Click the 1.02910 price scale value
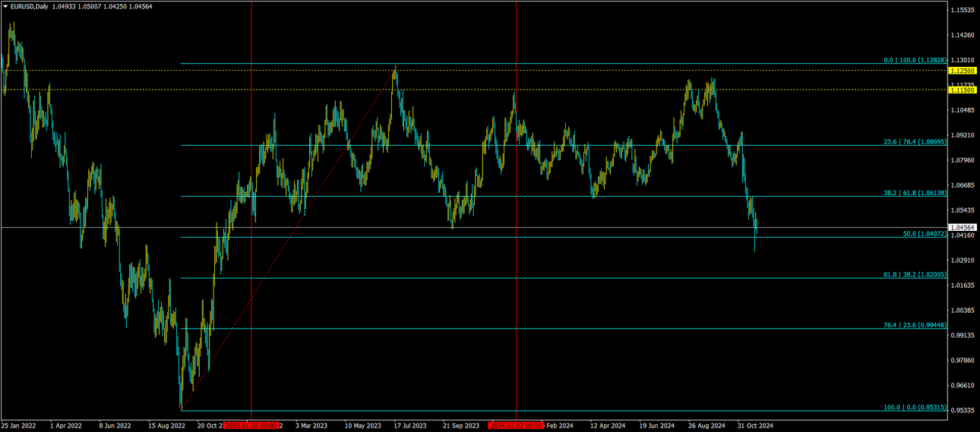Image resolution: width=980 pixels, height=432 pixels. click(963, 260)
